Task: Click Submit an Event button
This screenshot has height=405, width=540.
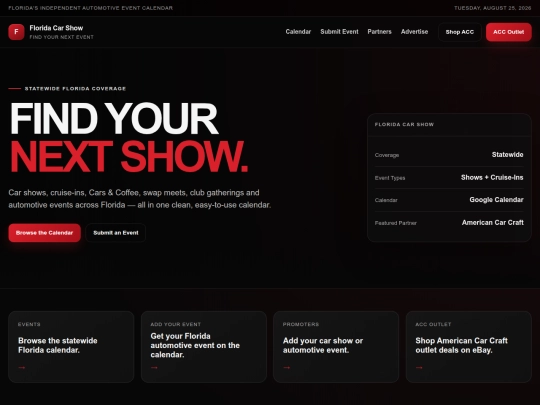Action: 116,233
